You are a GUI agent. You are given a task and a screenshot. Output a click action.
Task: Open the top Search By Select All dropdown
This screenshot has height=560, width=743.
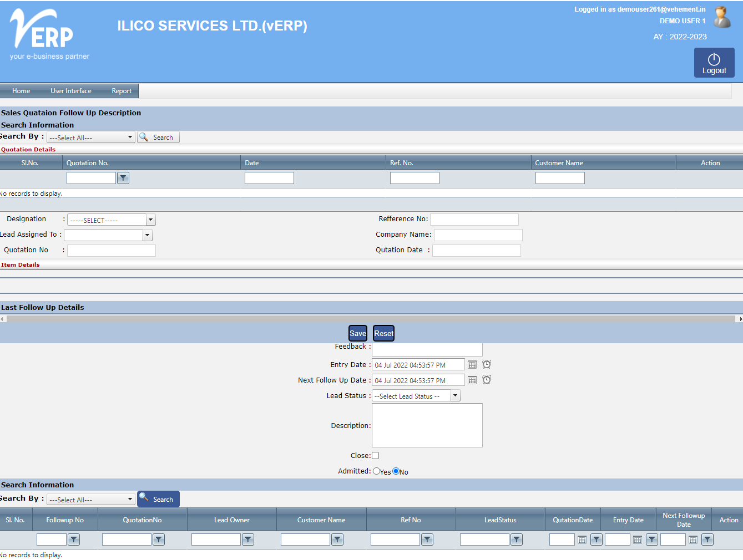[91, 137]
